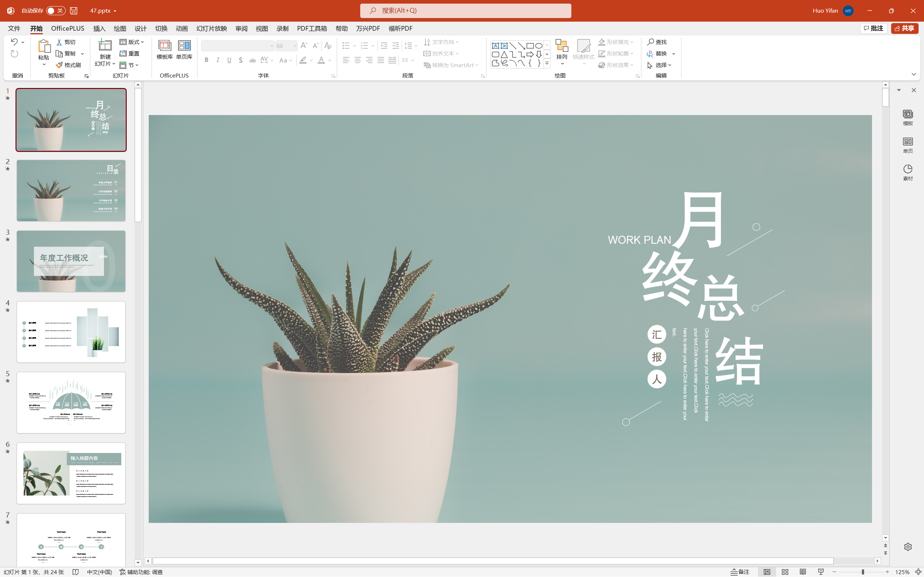Select slide 4 thumbnail
This screenshot has width=924, height=577.
click(x=71, y=332)
